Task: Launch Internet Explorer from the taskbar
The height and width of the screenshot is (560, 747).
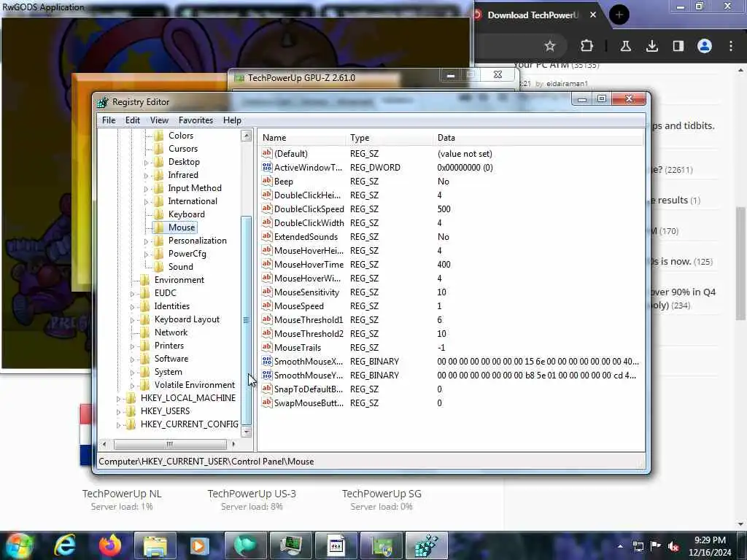Action: pos(65,545)
